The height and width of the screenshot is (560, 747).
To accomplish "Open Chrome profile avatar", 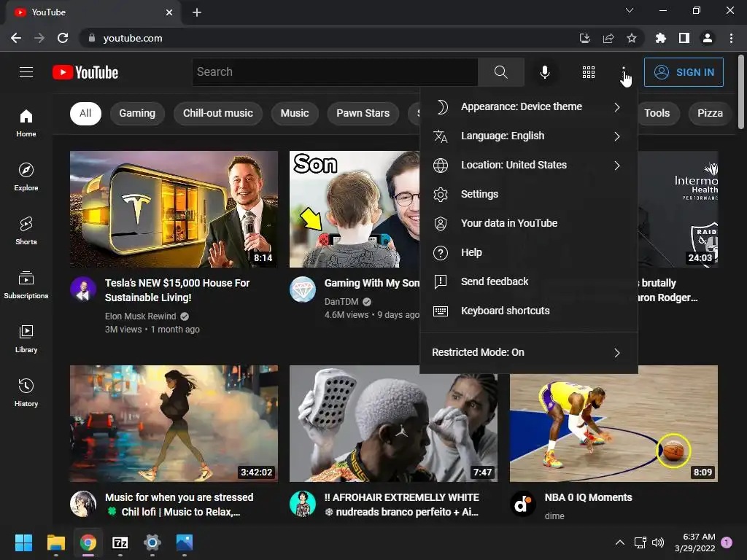I will coord(708,38).
